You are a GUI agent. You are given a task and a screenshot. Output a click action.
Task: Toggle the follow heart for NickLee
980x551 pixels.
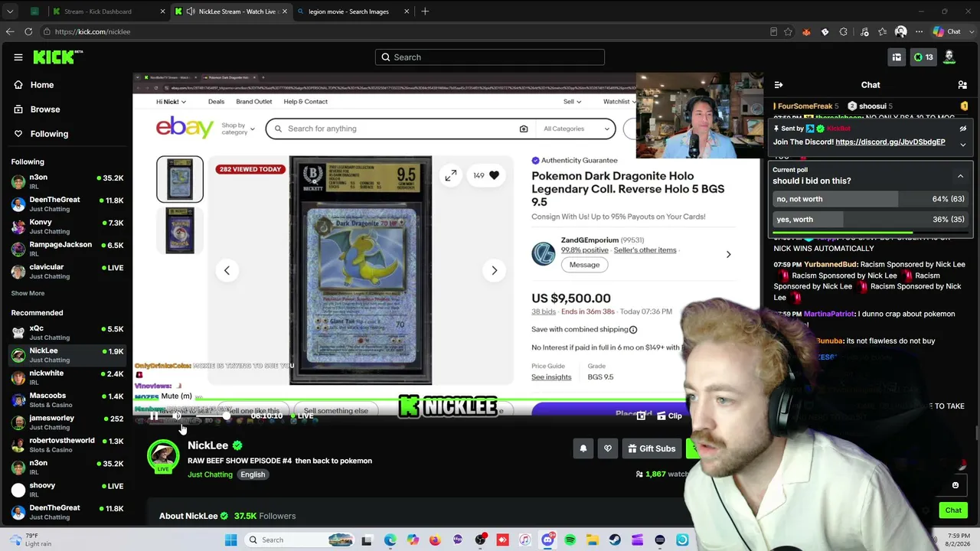608,448
